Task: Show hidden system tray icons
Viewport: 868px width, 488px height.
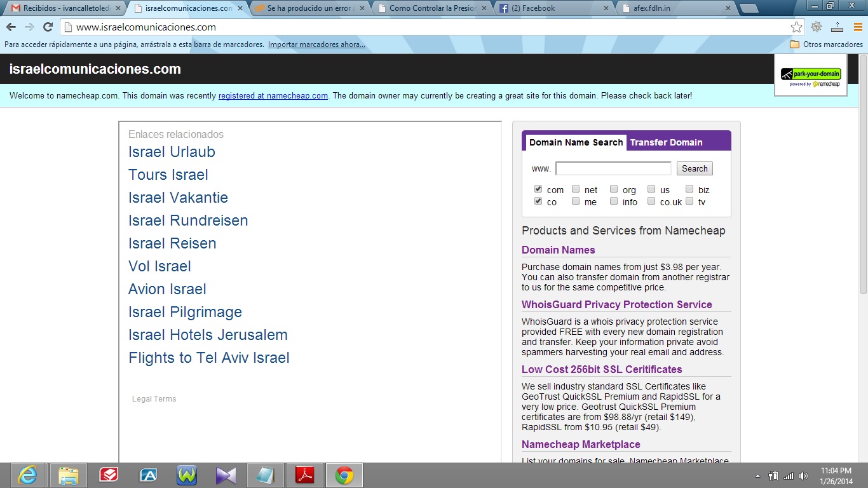Action: tap(757, 476)
